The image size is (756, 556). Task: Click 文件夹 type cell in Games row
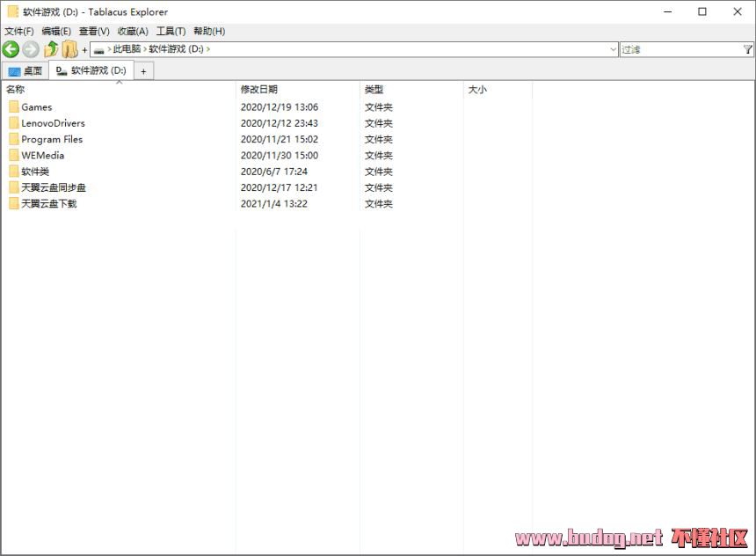pos(379,107)
